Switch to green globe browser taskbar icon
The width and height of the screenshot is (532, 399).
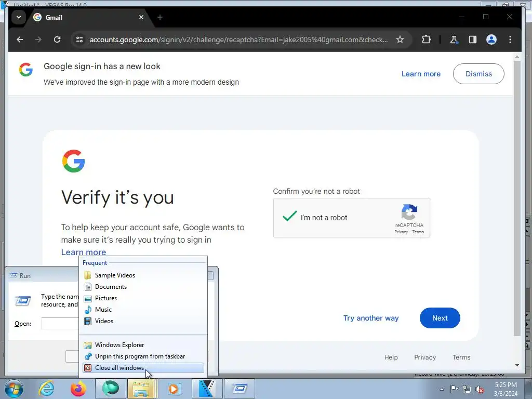pyautogui.click(x=111, y=389)
